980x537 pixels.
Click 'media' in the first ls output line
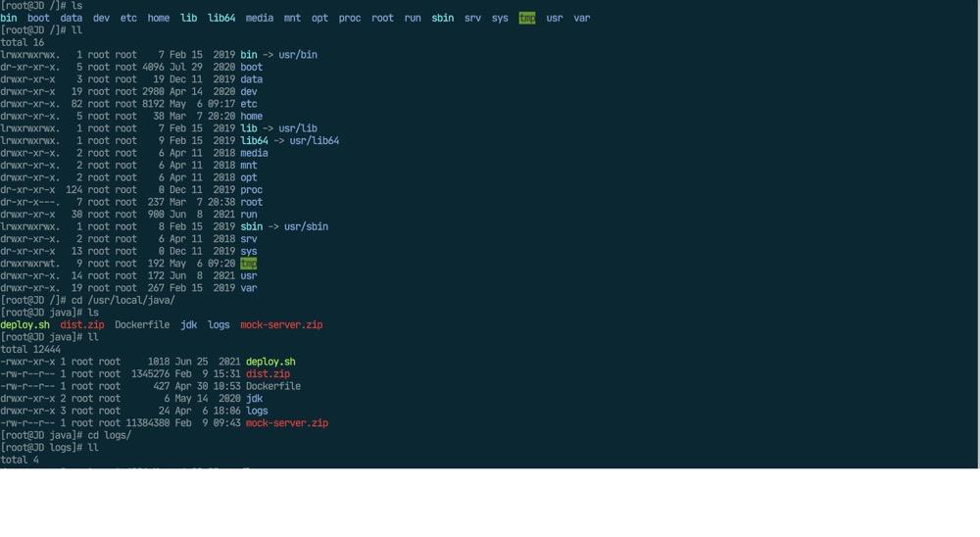260,19
